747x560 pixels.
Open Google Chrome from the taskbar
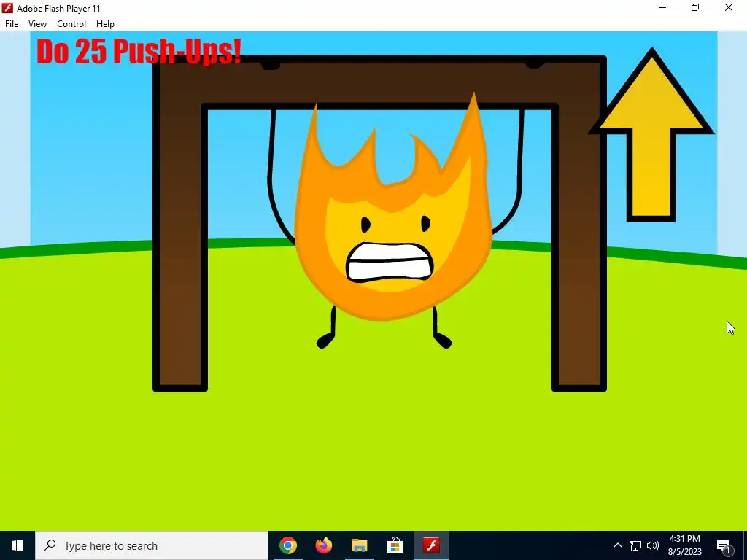(x=287, y=545)
